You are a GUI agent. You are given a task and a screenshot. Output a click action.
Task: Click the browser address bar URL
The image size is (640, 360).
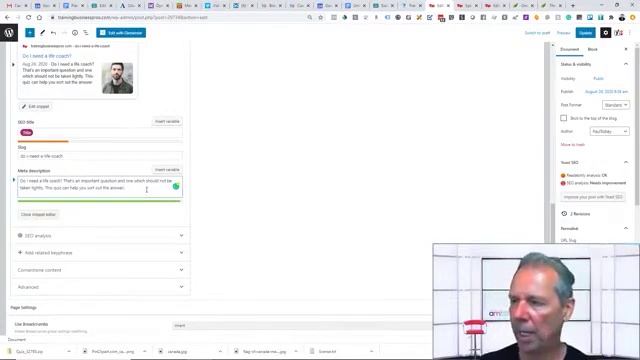(133, 18)
